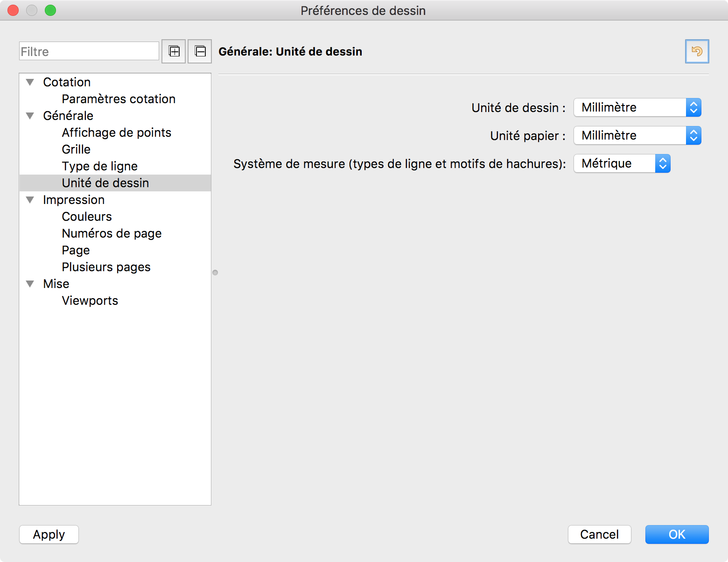This screenshot has width=728, height=562.
Task: Collapse the Mise tree section
Action: [x=30, y=284]
